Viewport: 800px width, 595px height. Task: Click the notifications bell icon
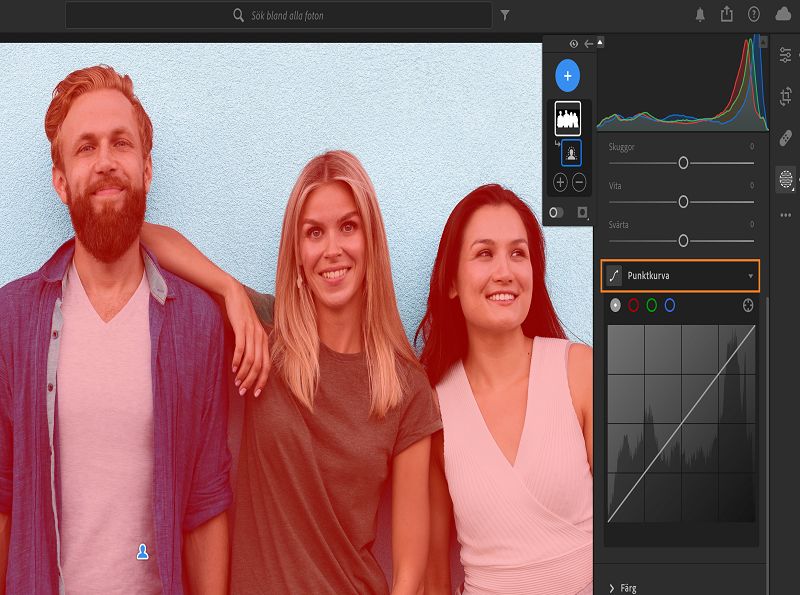pyautogui.click(x=700, y=15)
